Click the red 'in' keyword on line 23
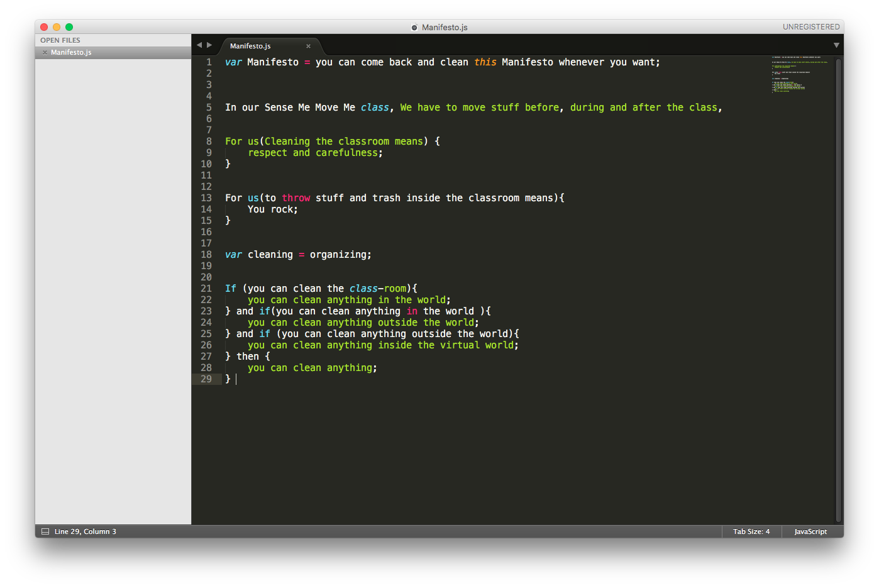This screenshot has width=879, height=588. [412, 311]
